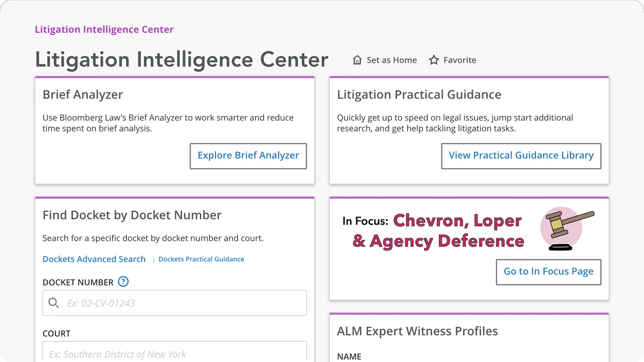This screenshot has width=644, height=362.
Task: Click the Brief Analyzer card heading
Action: (83, 94)
